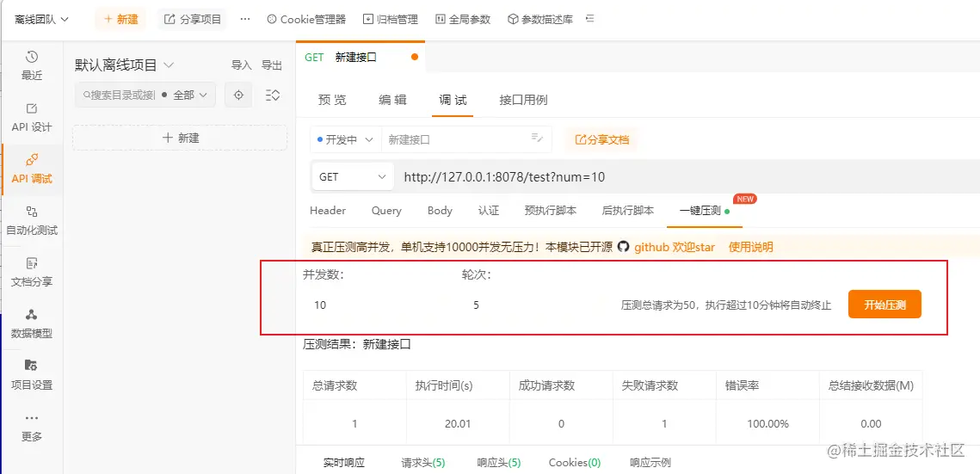Open the 开发中 status dropdown
The image size is (980, 474).
click(346, 140)
